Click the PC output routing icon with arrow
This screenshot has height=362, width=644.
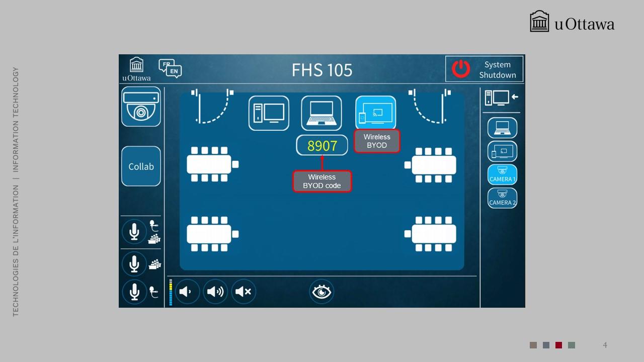501,98
